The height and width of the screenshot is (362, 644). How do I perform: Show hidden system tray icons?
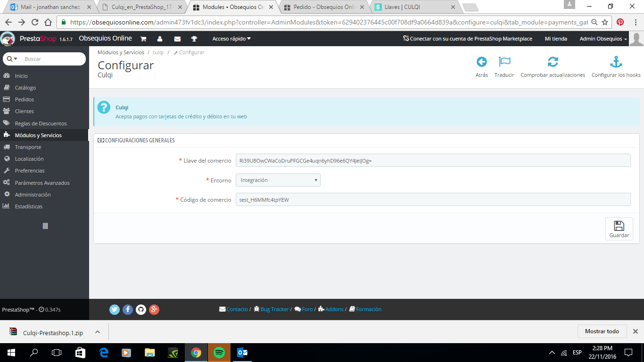coord(552,353)
